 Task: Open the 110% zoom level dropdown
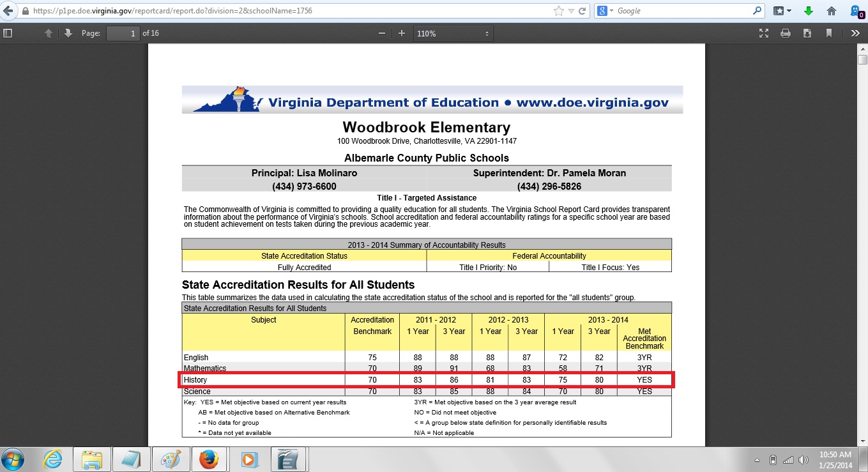[453, 33]
